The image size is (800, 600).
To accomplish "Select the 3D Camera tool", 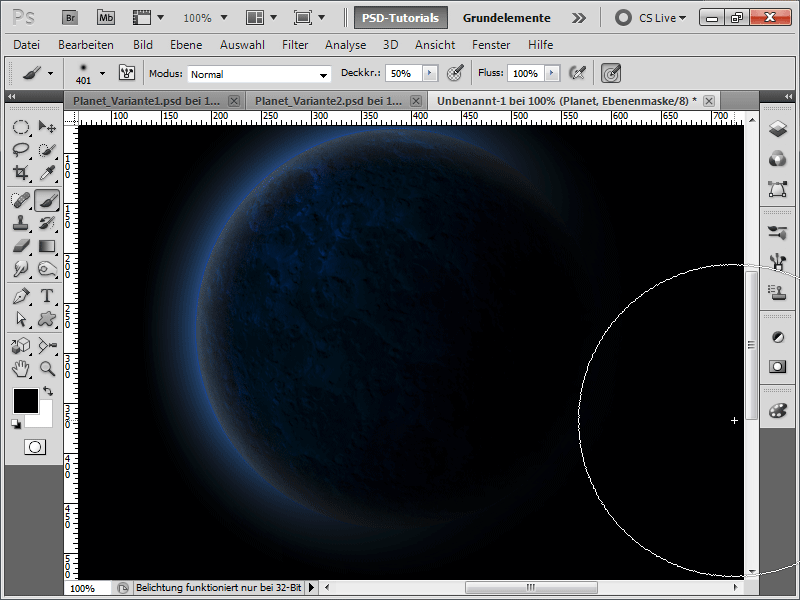I will pyautogui.click(x=47, y=346).
